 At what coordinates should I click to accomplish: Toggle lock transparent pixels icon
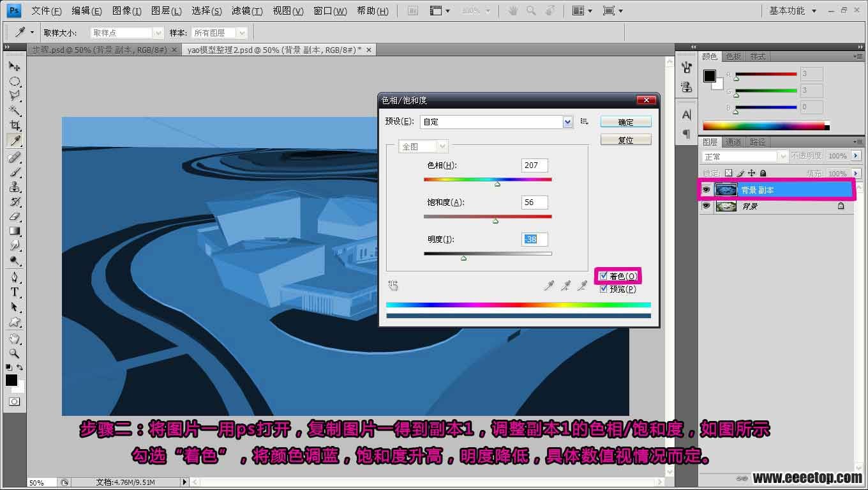pos(729,173)
